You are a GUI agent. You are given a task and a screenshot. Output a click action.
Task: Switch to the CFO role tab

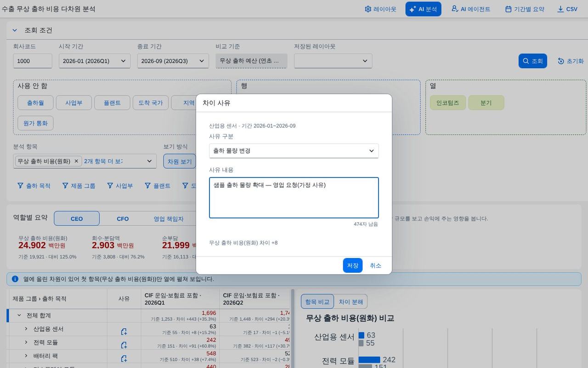(x=123, y=218)
